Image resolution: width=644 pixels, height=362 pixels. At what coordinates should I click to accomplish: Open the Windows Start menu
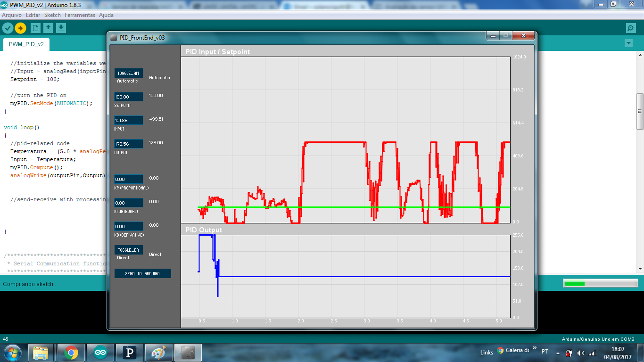pos(12,352)
